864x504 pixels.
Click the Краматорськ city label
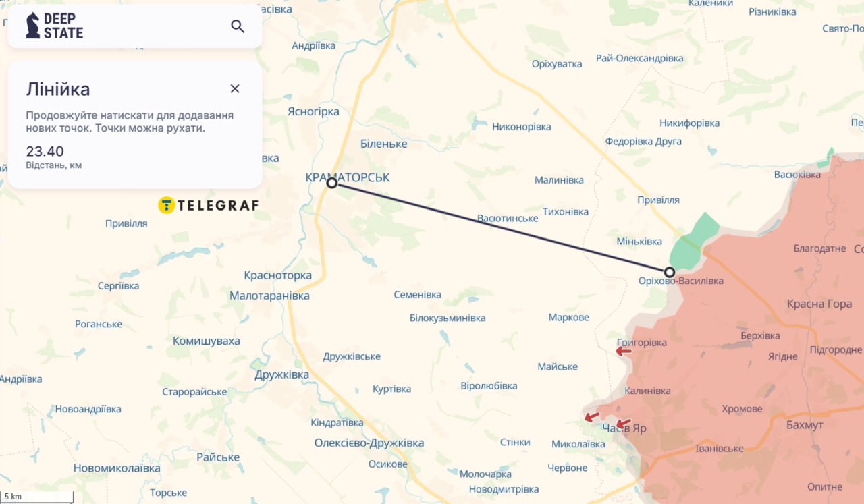[348, 177]
